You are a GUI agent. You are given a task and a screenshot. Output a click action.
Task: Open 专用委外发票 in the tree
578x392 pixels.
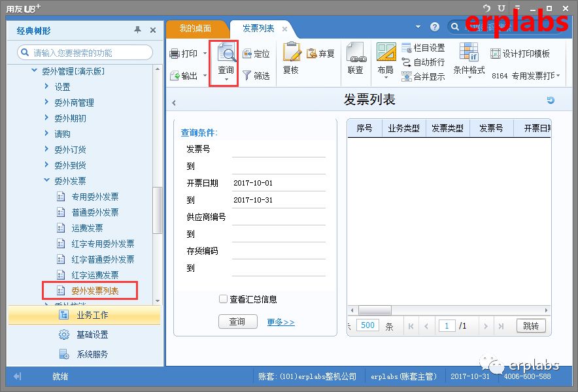tap(95, 197)
